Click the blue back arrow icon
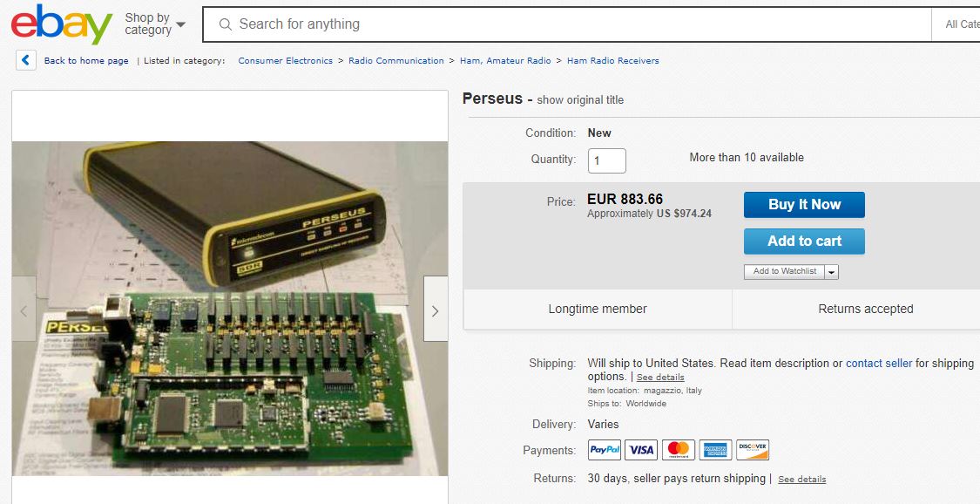Viewport: 980px width, 504px height. (24, 60)
